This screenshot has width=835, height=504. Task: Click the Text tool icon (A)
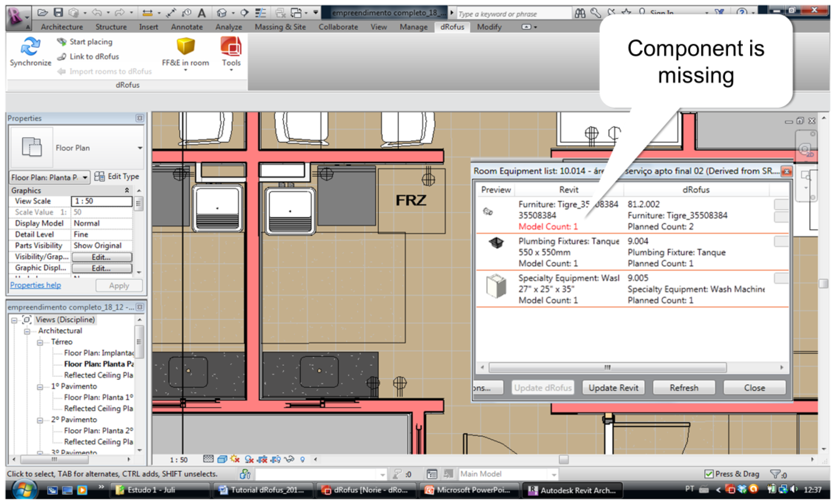point(202,13)
